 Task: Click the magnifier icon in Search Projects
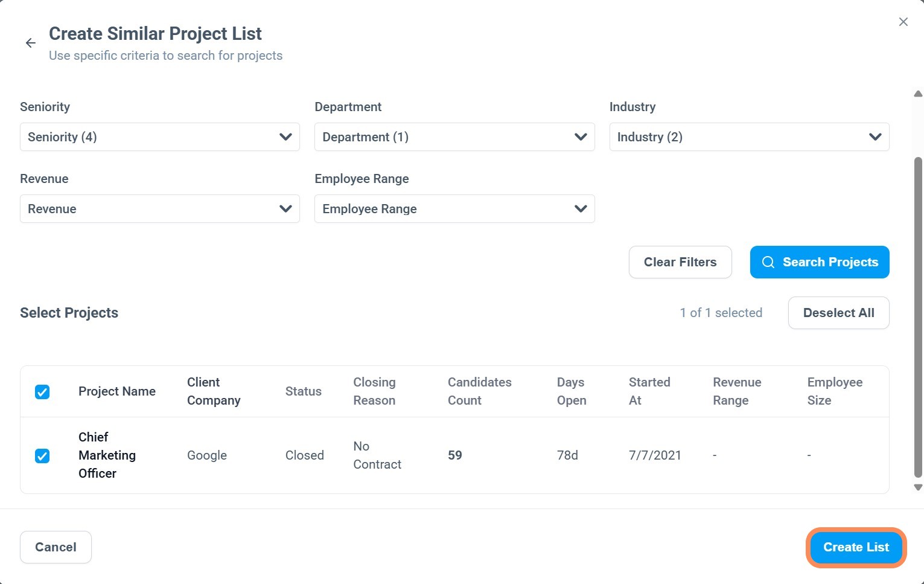[x=768, y=262]
